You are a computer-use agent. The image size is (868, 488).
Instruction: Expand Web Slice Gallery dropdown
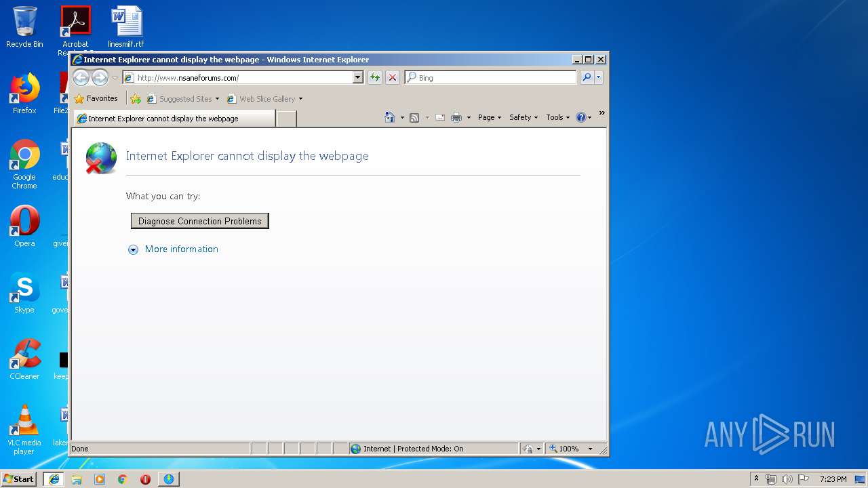pos(300,99)
